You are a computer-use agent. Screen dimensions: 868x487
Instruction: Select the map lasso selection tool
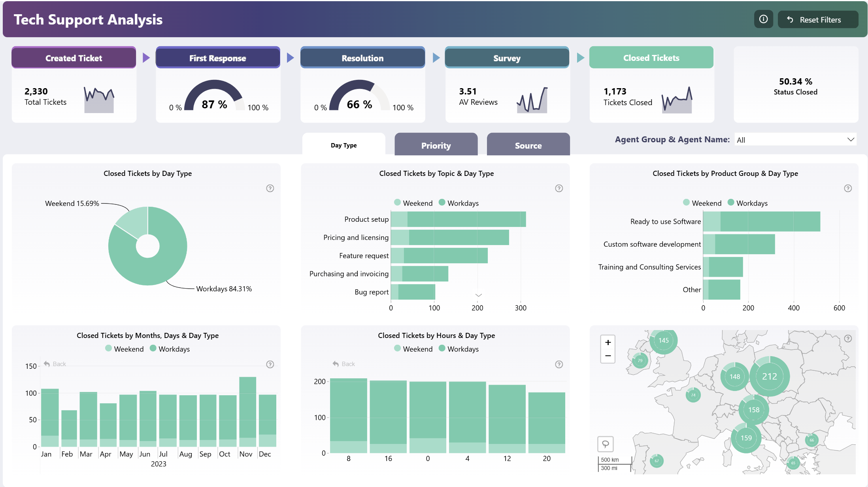pos(605,444)
